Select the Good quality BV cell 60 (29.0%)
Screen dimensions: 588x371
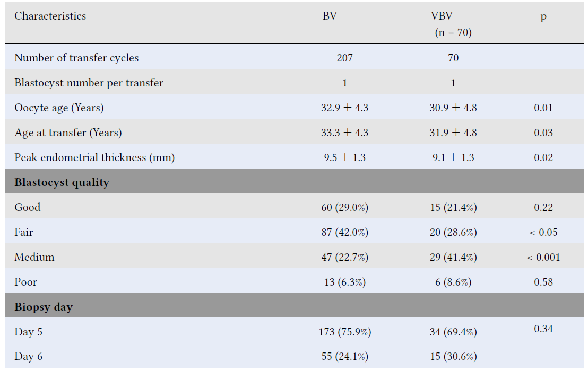[344, 207]
